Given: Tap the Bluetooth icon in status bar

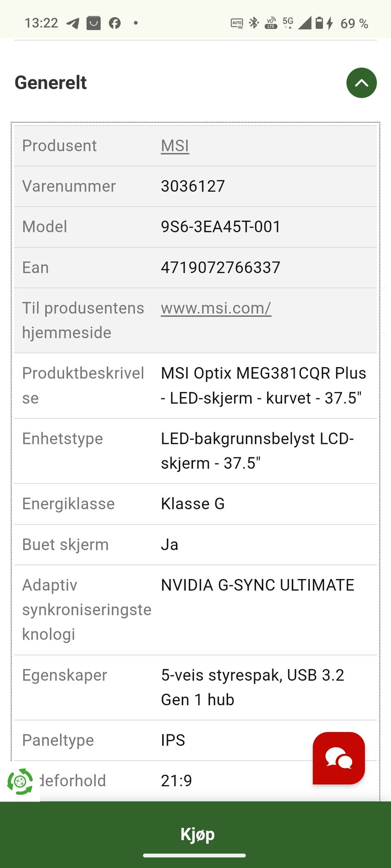Looking at the screenshot, I should tap(254, 23).
